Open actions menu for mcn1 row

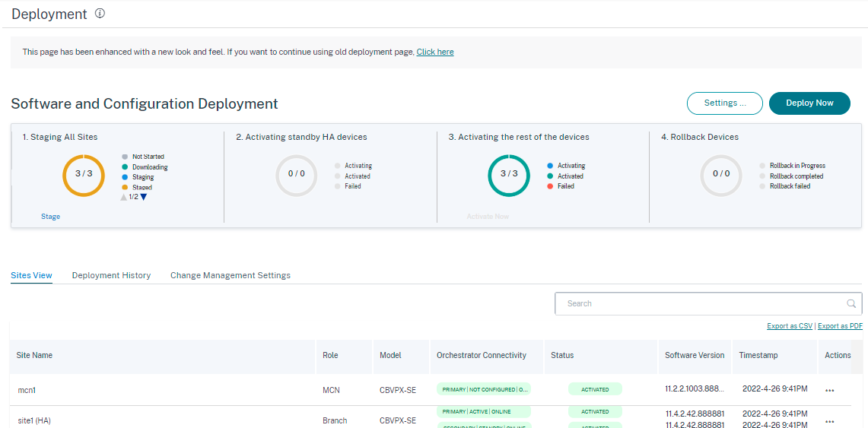[829, 391]
